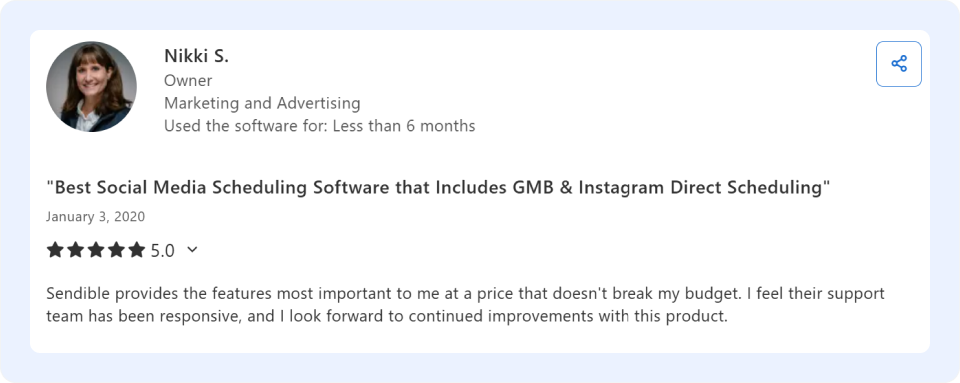Click the share icon button

898,64
